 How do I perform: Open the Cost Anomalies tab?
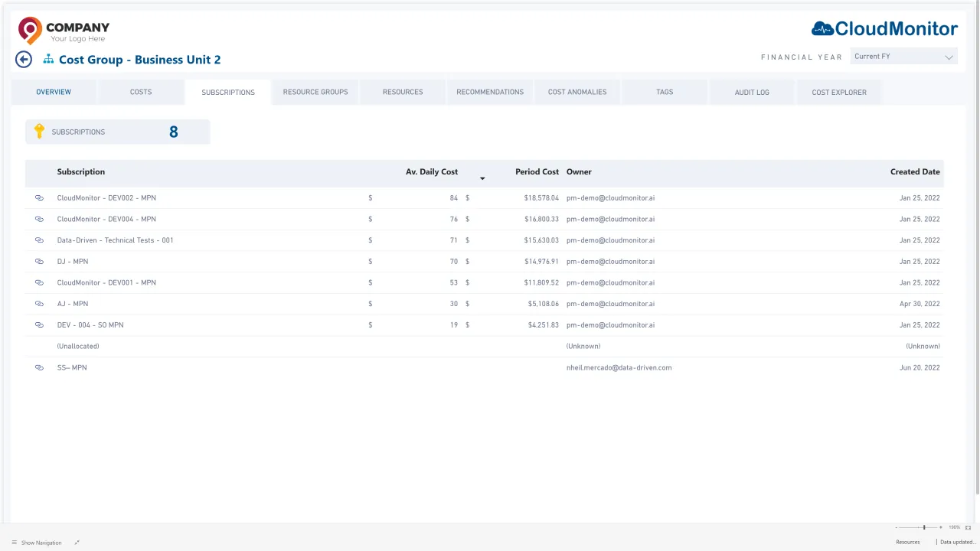tap(577, 92)
